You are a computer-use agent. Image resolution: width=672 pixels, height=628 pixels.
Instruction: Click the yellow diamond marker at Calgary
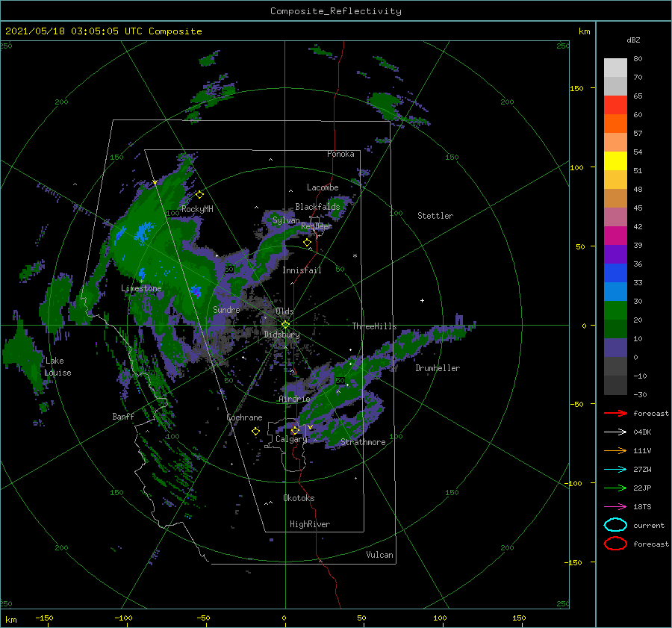coord(295,430)
